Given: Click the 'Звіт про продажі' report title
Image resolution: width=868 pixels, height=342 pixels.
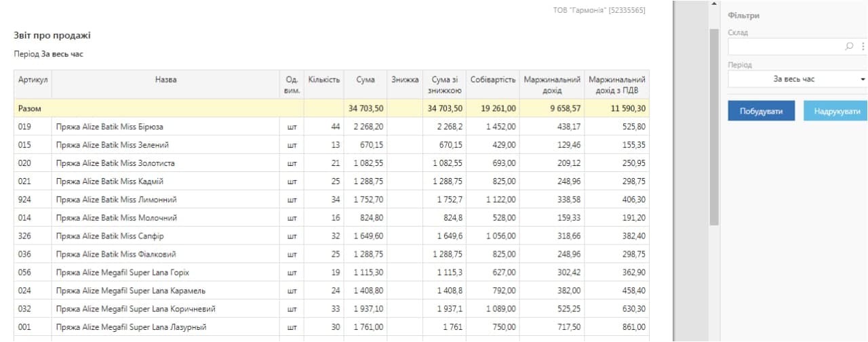Looking at the screenshot, I should click(52, 35).
